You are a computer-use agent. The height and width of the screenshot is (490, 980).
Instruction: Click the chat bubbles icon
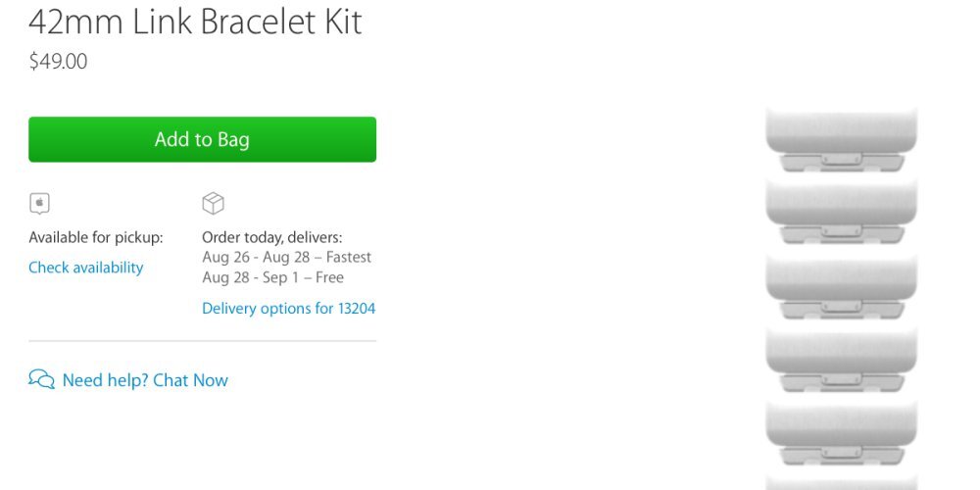click(41, 380)
